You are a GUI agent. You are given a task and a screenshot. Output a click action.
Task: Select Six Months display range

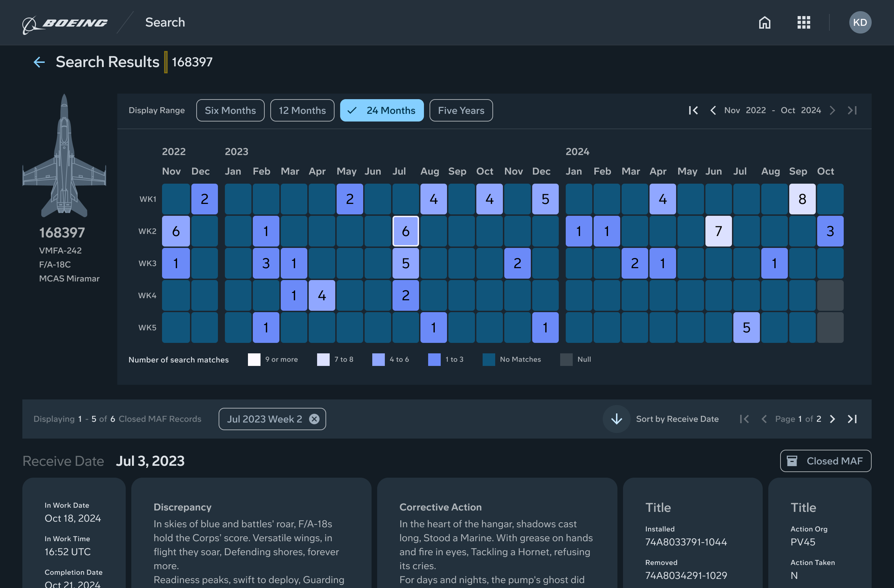230,110
